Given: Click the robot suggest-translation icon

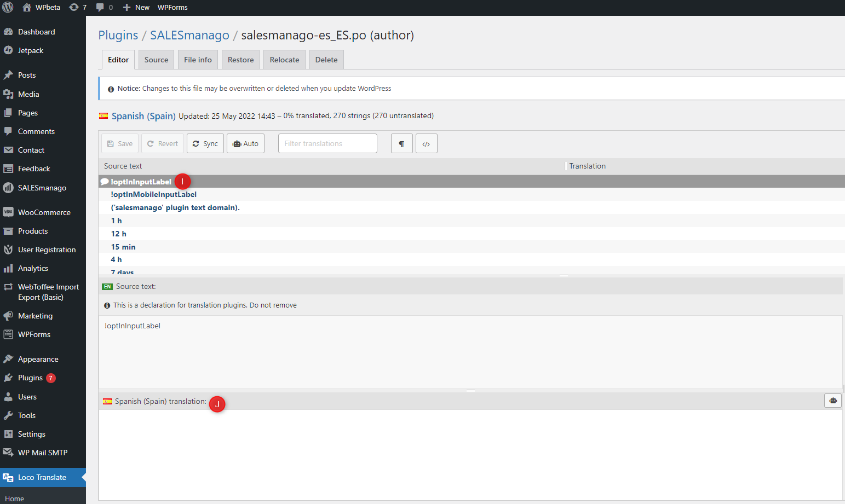Looking at the screenshot, I should (x=832, y=401).
